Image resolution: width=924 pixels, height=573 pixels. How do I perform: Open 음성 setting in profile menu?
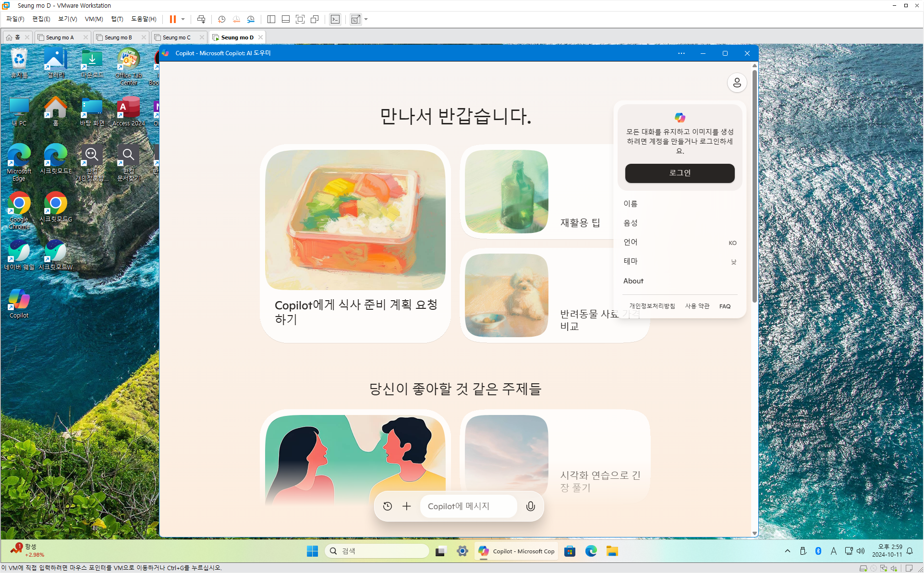click(680, 223)
